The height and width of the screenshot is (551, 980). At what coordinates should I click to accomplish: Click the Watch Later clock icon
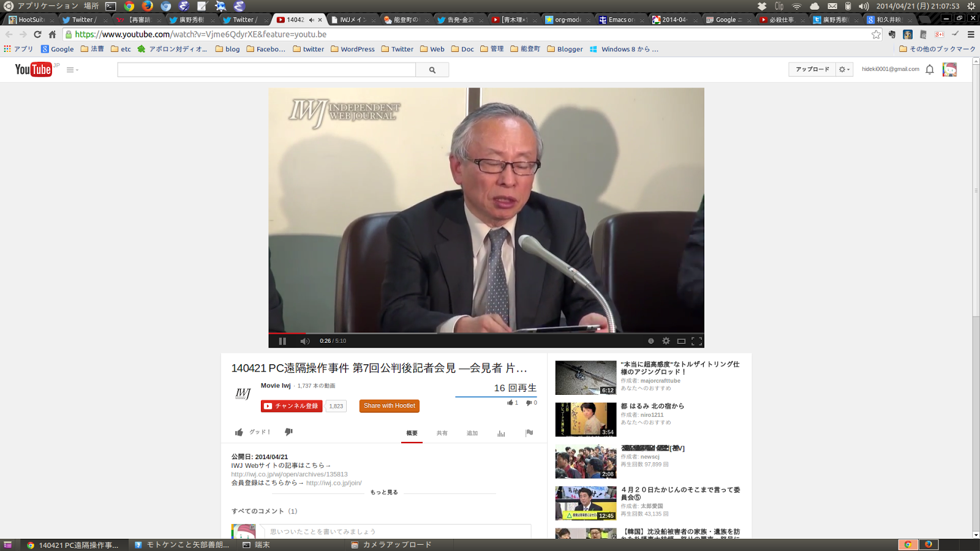point(651,341)
